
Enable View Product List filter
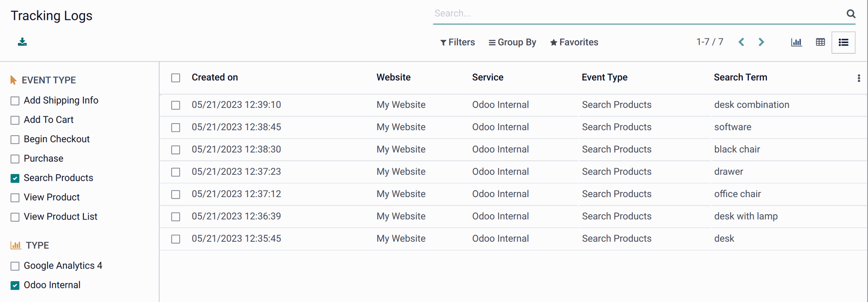click(x=15, y=217)
